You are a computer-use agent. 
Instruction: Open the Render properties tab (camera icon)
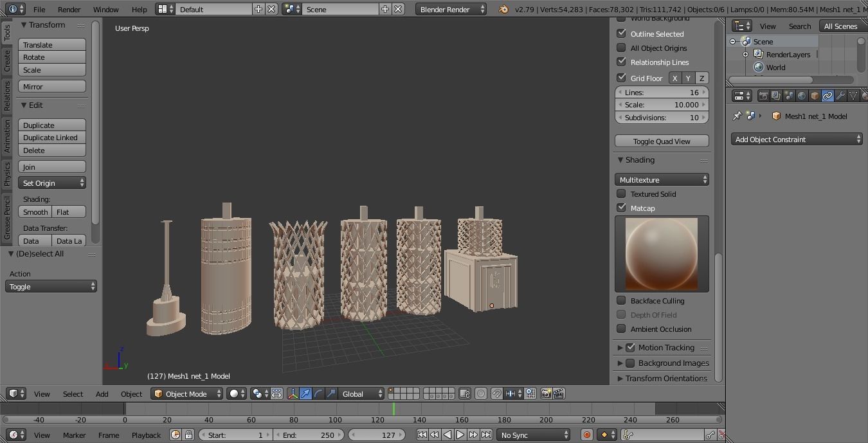click(763, 96)
